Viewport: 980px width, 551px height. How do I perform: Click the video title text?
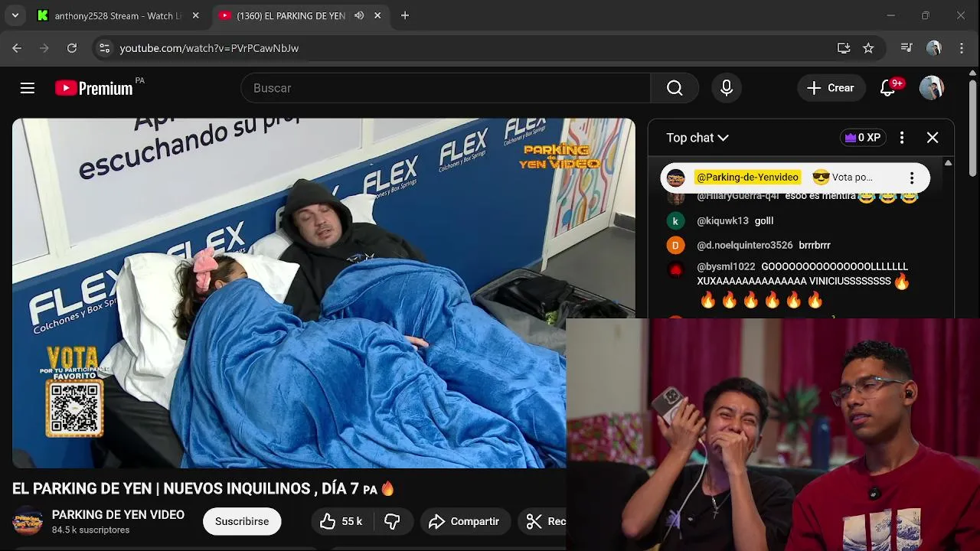coord(203,488)
